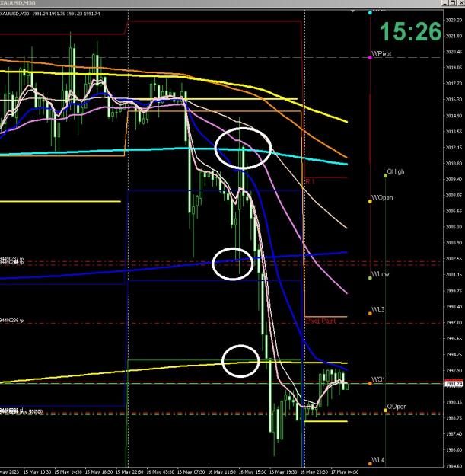Viewport: 465px width, 476px height.
Task: Click the WS1 label text
Action: (x=378, y=379)
